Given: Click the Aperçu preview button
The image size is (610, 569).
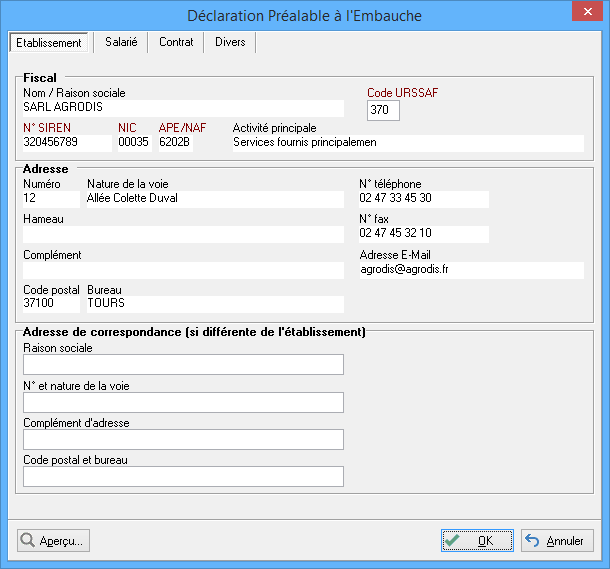Looking at the screenshot, I should pyautogui.click(x=54, y=541).
